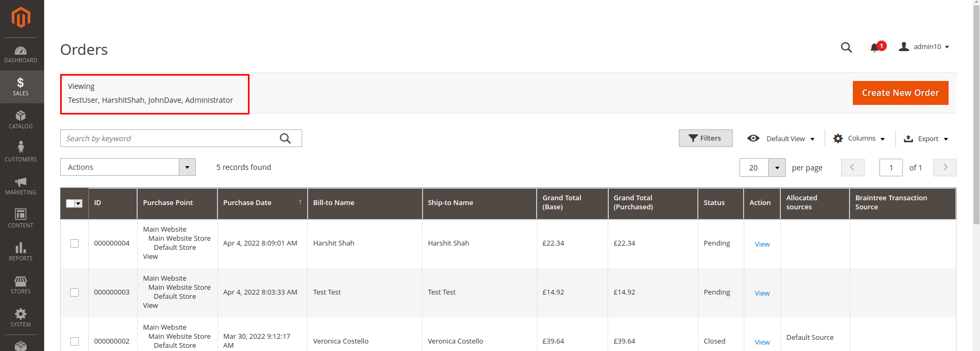Select checkbox for order 000000004
980x351 pixels.
pyautogui.click(x=74, y=243)
